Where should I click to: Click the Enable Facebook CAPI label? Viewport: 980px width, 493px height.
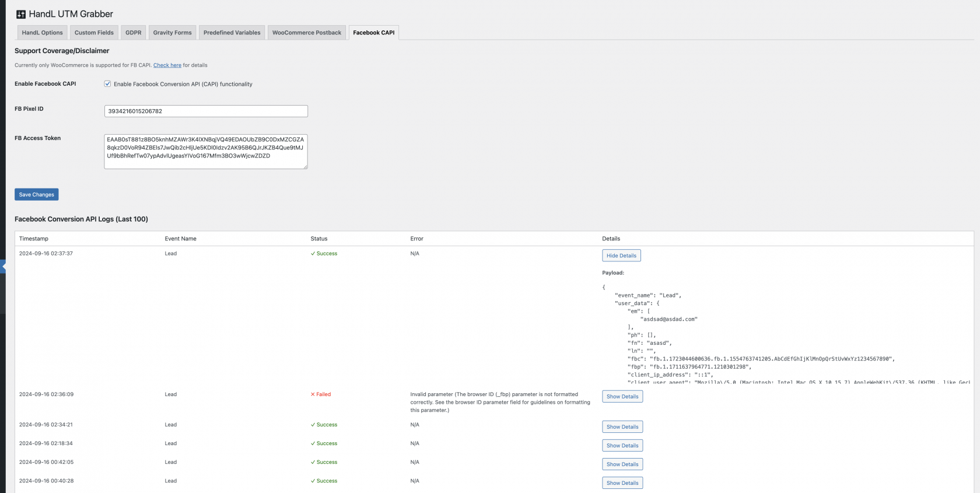(45, 84)
